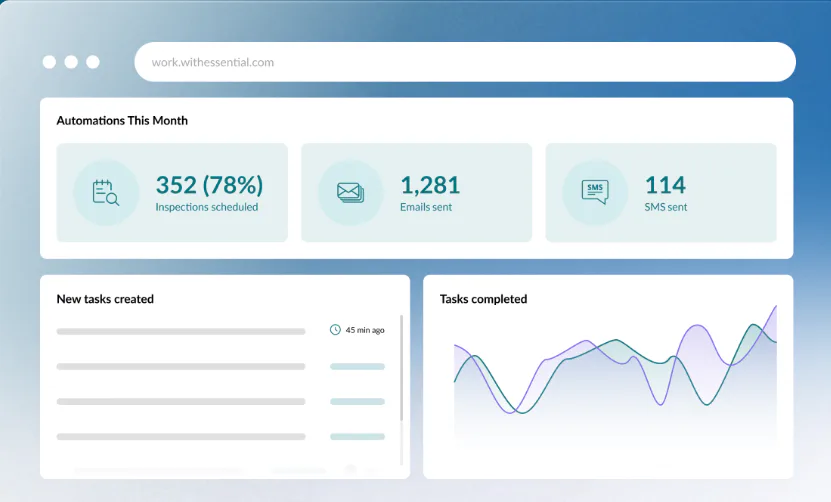831x502 pixels.
Task: Click the Automations This Month heading
Action: click(x=122, y=120)
